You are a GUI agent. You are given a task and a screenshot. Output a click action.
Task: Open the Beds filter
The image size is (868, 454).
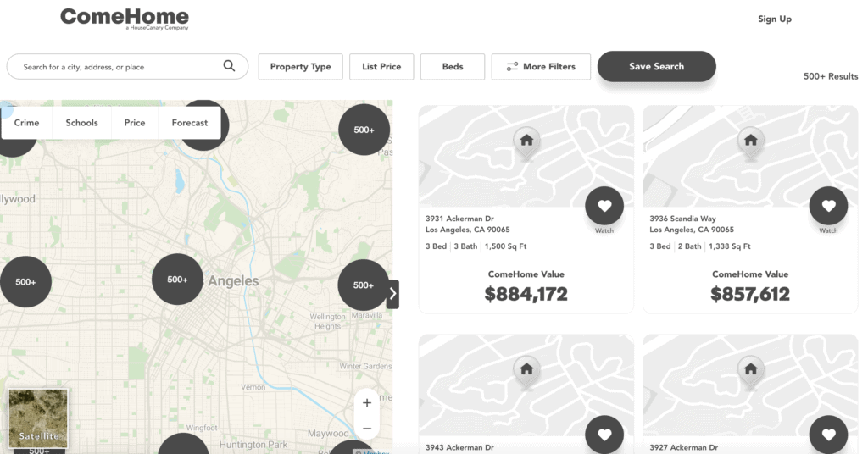coord(453,66)
